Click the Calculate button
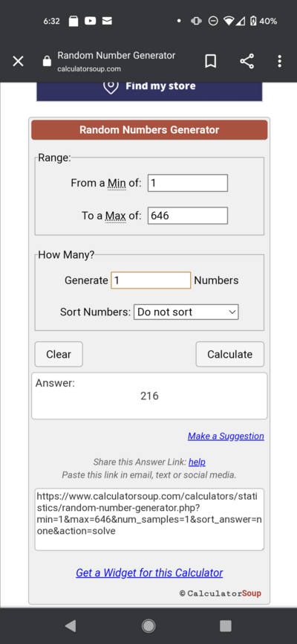Screen dimensions: 297x644 (x=229, y=354)
